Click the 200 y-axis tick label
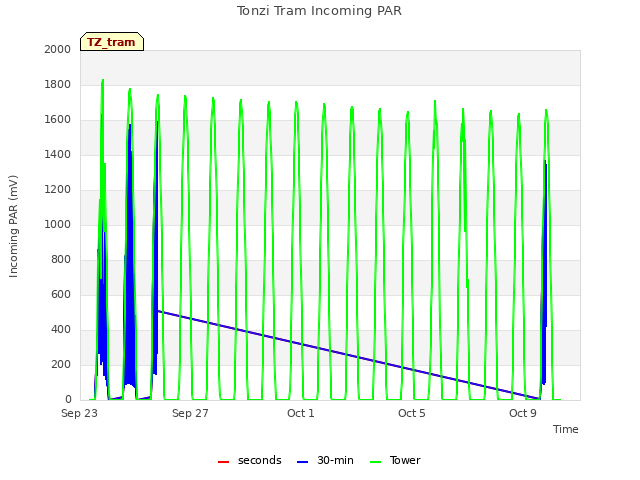The height and width of the screenshot is (480, 640). 61,364
